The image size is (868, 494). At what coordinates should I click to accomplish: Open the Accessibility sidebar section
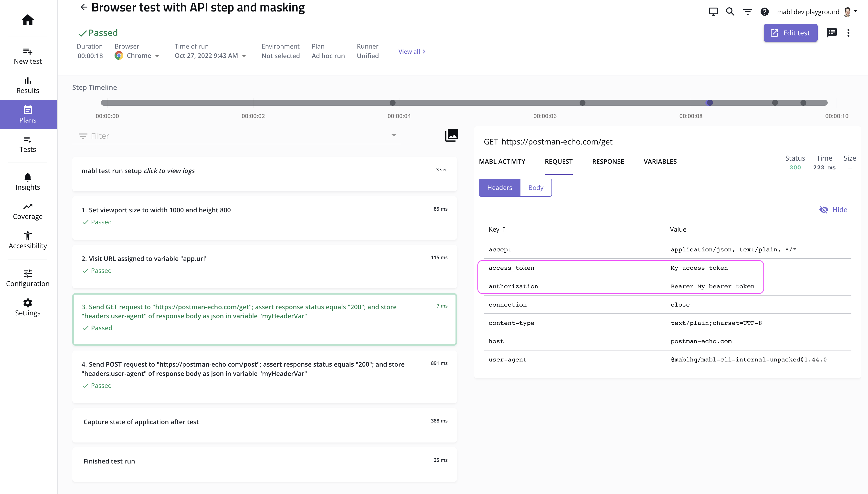click(x=28, y=241)
